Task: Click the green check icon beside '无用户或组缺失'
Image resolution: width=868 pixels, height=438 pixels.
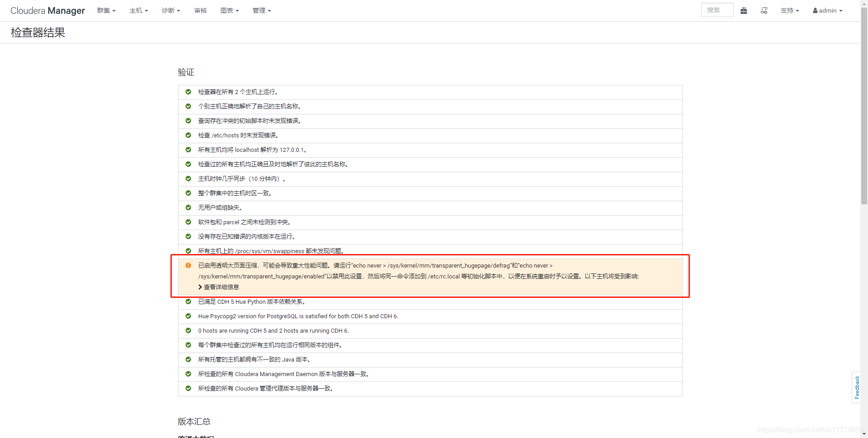Action: [188, 207]
